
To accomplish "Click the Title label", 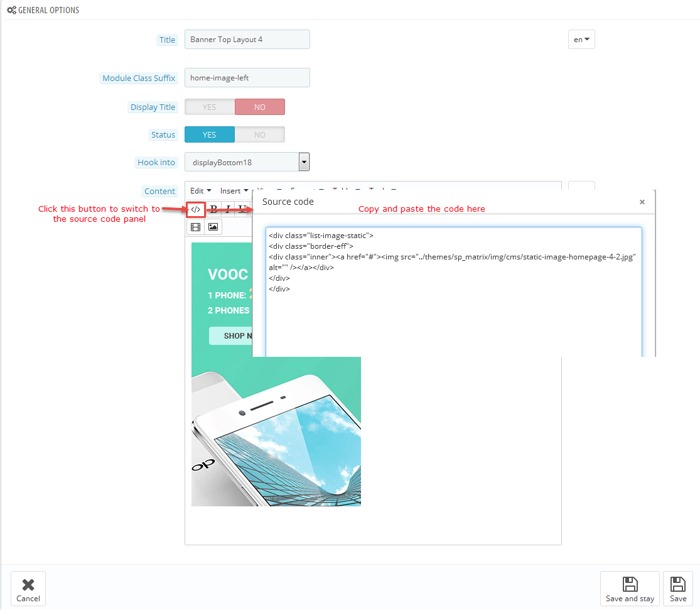I will coord(168,40).
